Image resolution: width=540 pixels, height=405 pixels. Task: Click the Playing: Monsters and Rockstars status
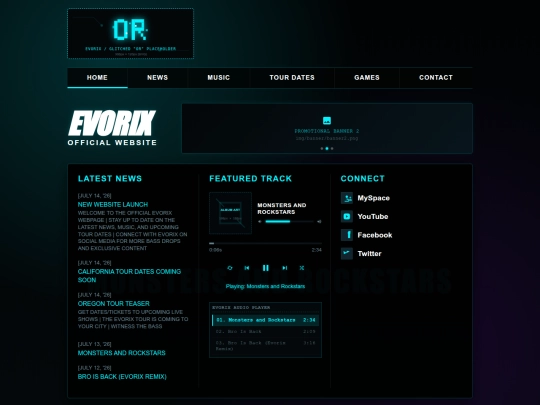(x=265, y=287)
